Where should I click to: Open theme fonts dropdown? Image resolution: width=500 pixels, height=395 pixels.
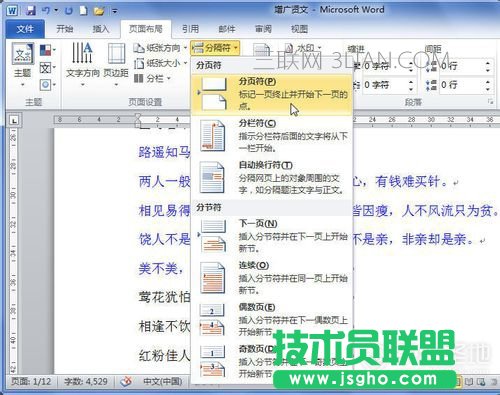coord(47,68)
